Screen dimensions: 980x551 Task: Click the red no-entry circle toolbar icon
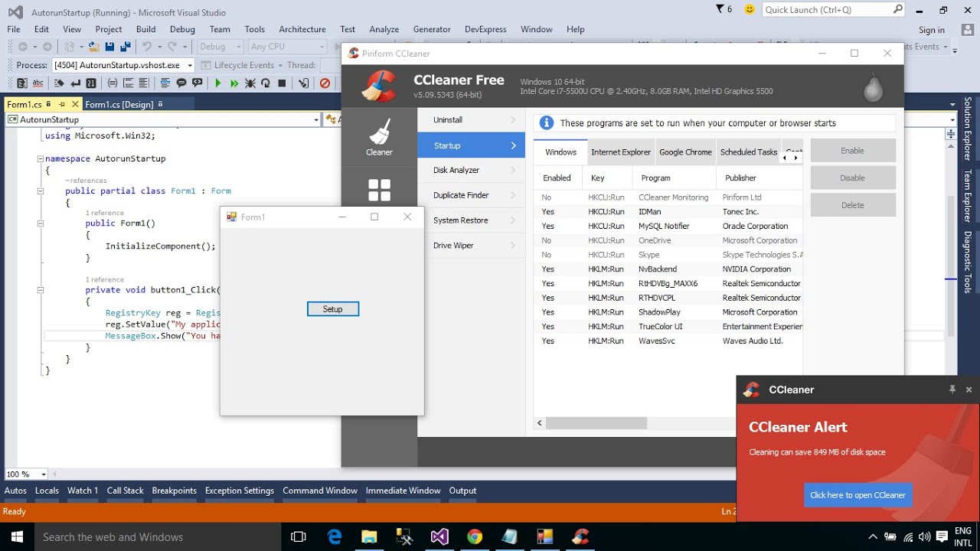[x=325, y=83]
